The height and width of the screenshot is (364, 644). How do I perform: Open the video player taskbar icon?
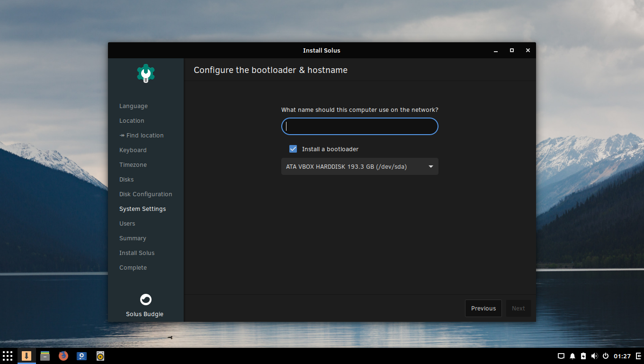pos(82,356)
